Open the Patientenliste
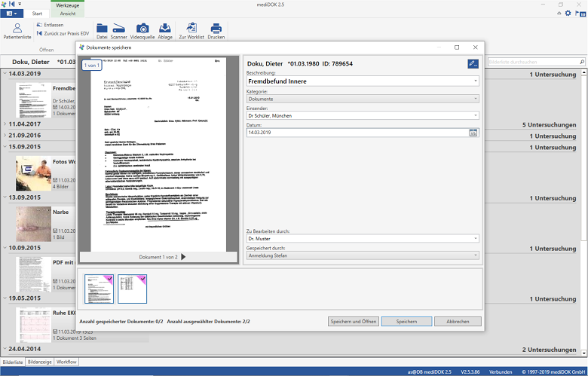 pos(17,31)
